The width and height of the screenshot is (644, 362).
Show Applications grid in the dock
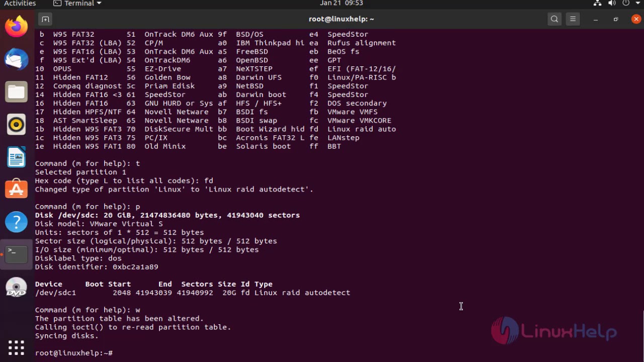[16, 347]
